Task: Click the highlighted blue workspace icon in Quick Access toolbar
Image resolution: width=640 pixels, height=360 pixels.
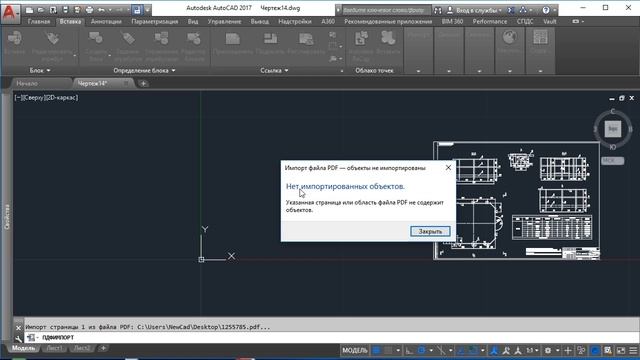Action: (137, 9)
